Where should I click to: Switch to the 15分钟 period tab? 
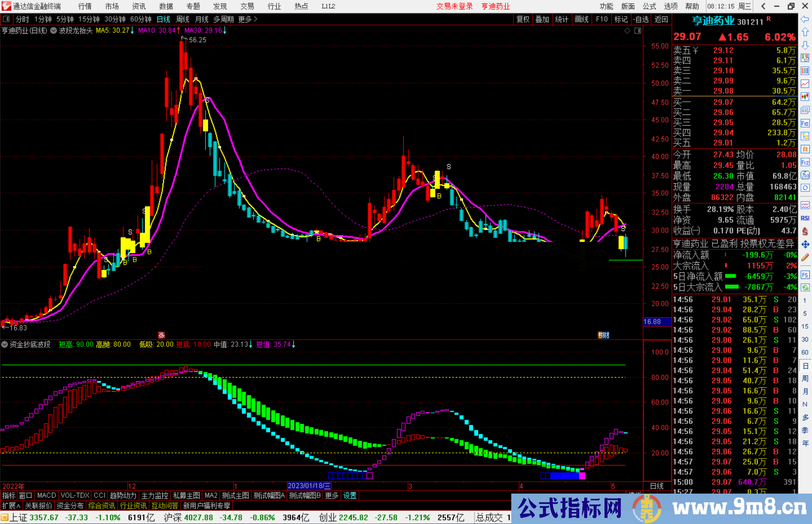[89, 19]
